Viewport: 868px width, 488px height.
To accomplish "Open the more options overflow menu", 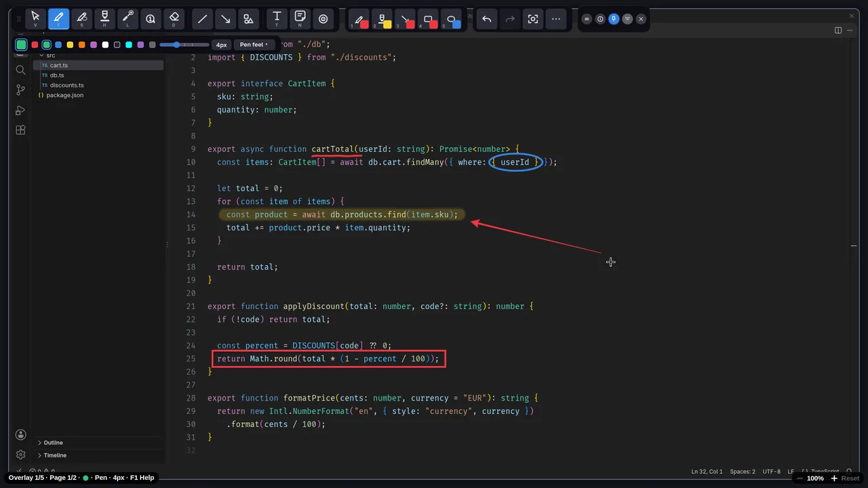I will point(556,19).
